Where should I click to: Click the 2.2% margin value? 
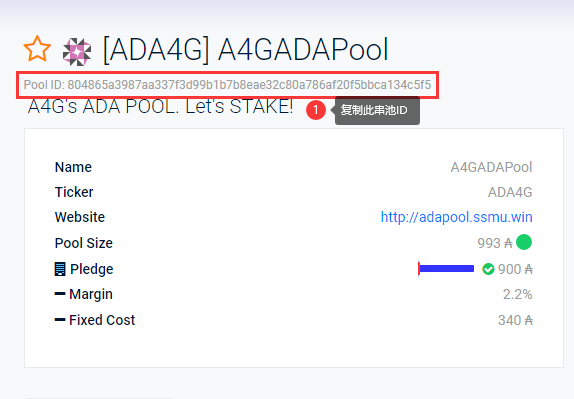click(x=518, y=294)
